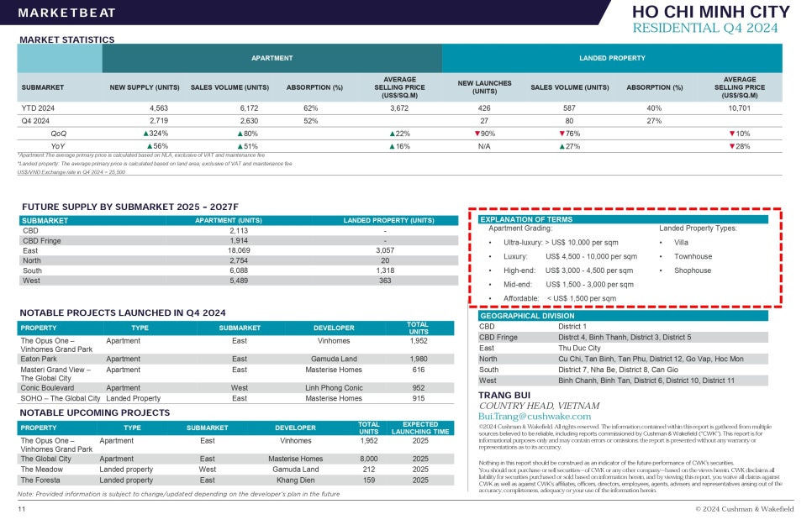812x525 pixels.
Task: Click the LANDED PROPERTY column group header
Action: point(612,58)
